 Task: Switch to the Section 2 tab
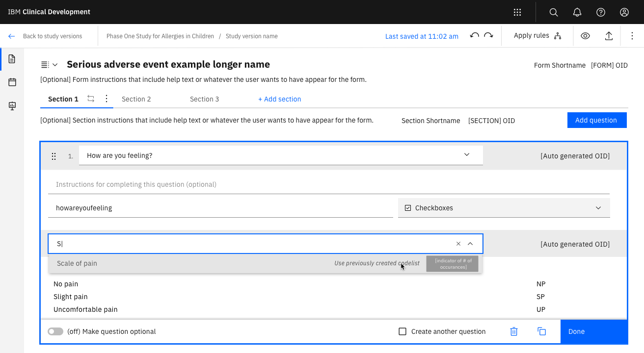coord(136,99)
